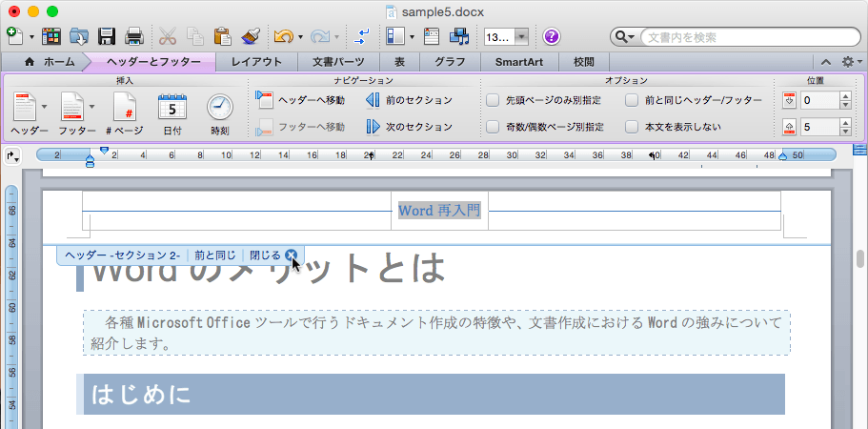Open the Media Browser icon
The height and width of the screenshot is (429, 868).
coord(459,36)
